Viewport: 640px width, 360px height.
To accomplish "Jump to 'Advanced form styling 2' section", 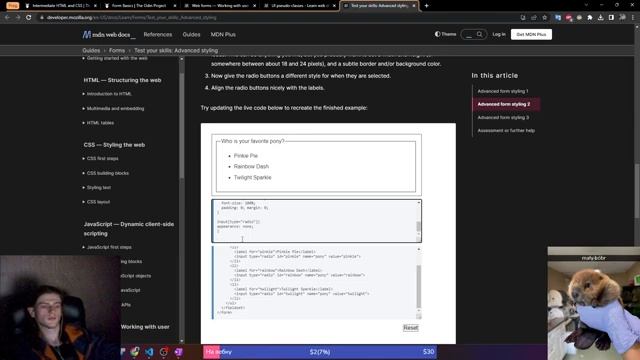I will (x=504, y=104).
